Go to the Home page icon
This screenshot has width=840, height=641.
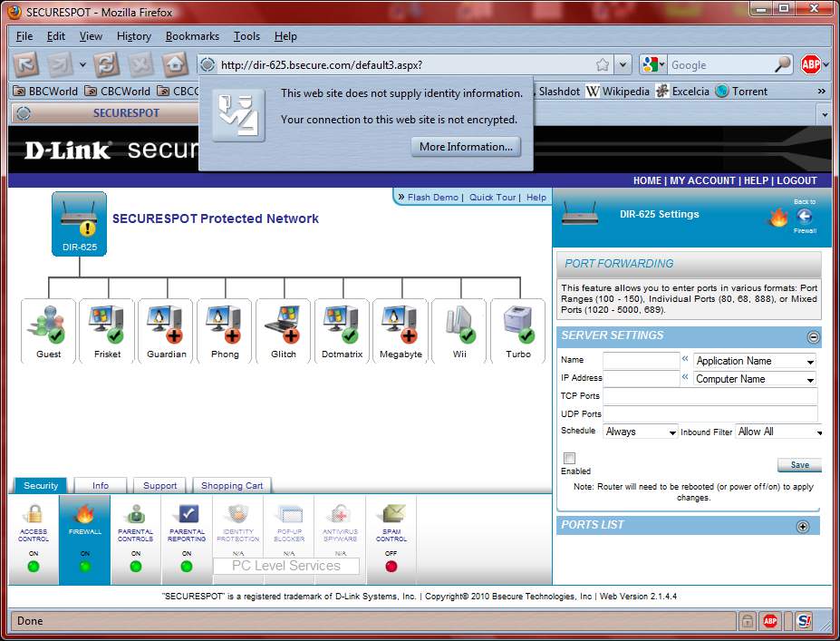[175, 65]
